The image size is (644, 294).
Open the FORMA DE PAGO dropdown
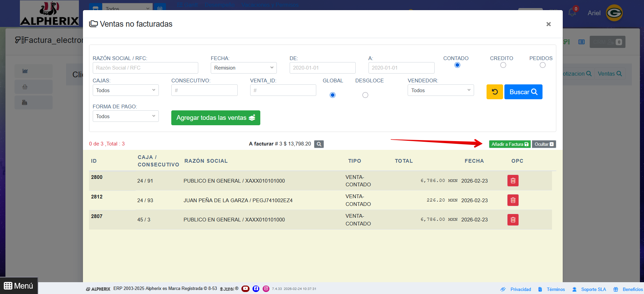click(125, 116)
